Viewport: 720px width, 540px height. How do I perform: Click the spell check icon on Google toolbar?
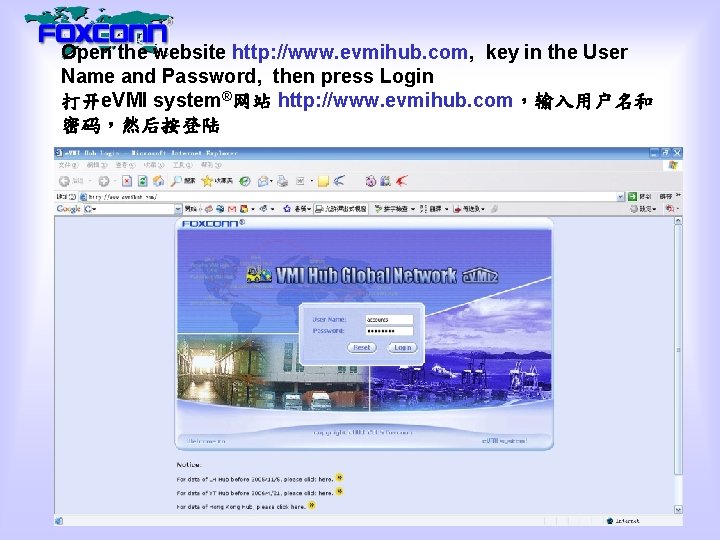[x=378, y=209]
